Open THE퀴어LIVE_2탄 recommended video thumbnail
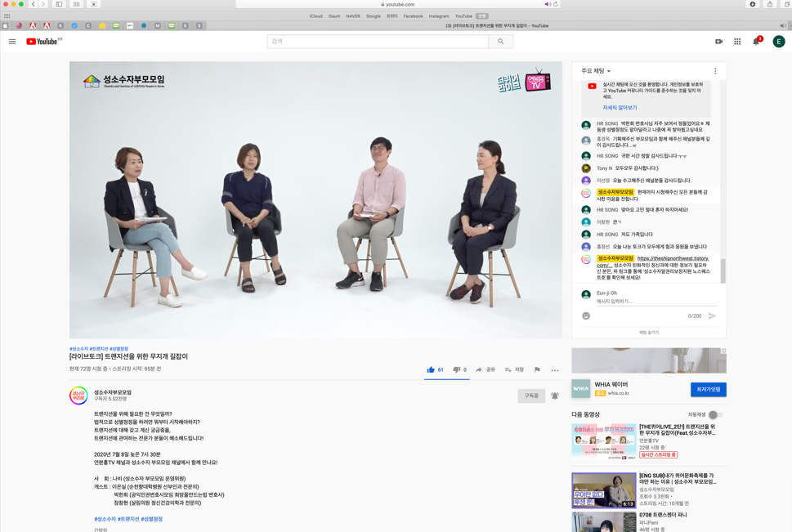The width and height of the screenshot is (792, 532). pos(603,441)
